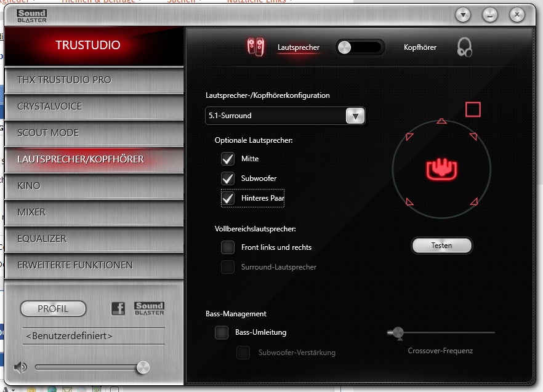Click the Crossover-Frequenz slider handle
Image resolution: width=543 pixels, height=392 pixels.
point(398,333)
